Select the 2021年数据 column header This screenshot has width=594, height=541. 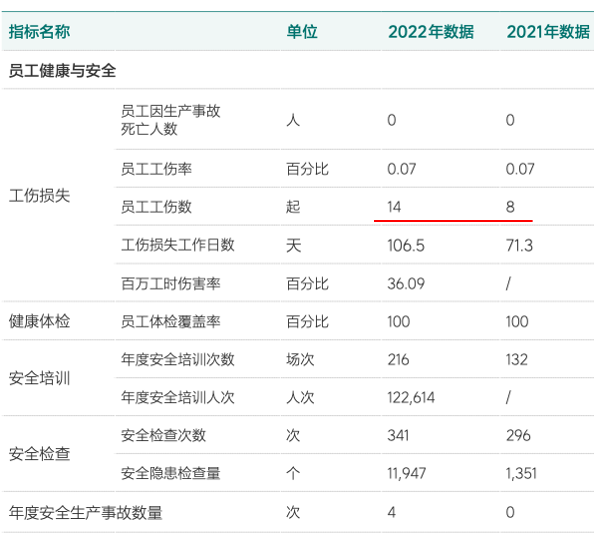pos(548,31)
